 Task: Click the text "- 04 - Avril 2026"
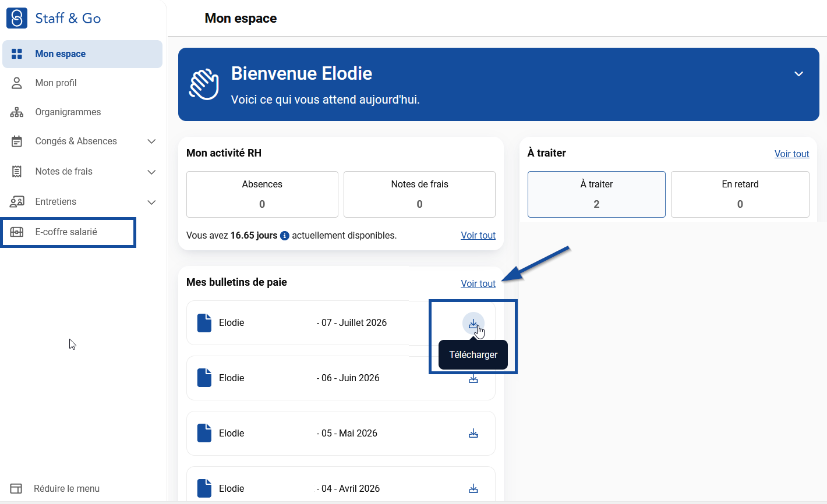[x=348, y=489]
